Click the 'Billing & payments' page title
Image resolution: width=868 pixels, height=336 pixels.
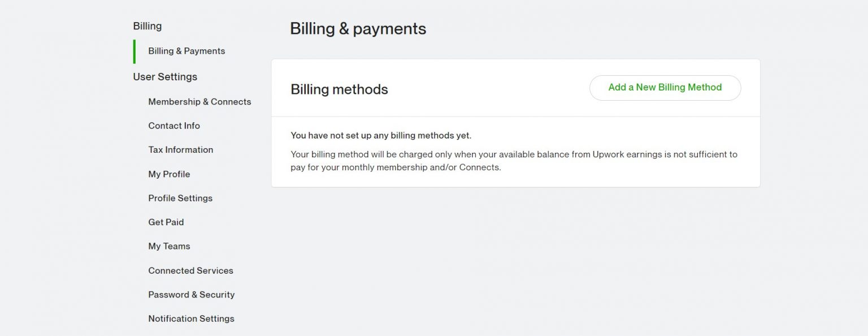358,29
